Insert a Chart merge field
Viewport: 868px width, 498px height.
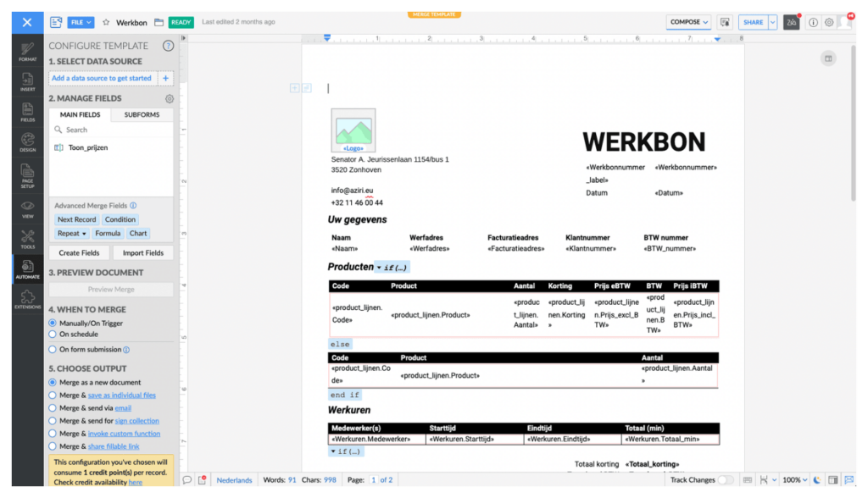click(138, 234)
